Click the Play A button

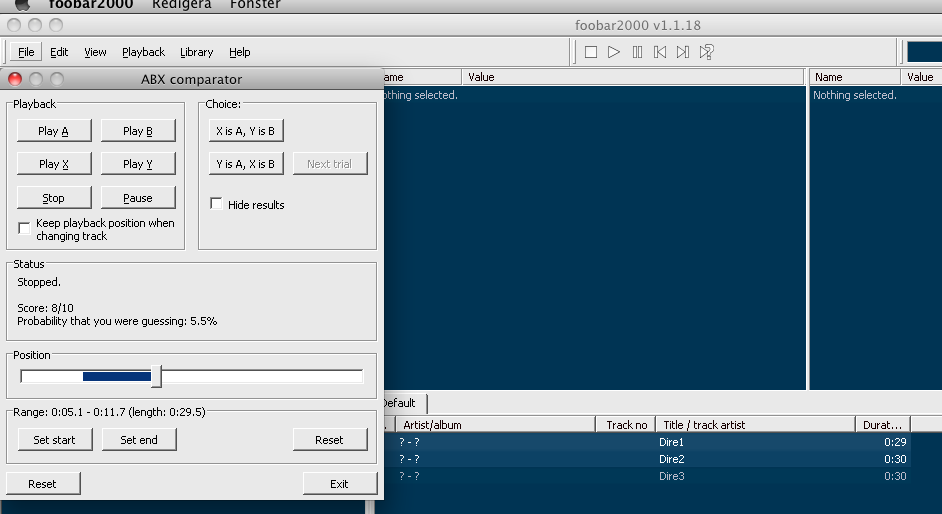coord(54,131)
